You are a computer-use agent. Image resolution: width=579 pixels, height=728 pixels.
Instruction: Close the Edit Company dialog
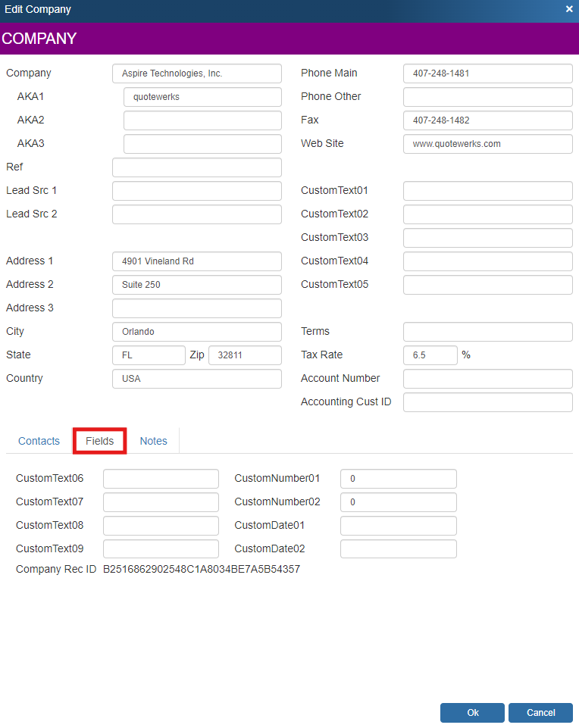pos(569,9)
